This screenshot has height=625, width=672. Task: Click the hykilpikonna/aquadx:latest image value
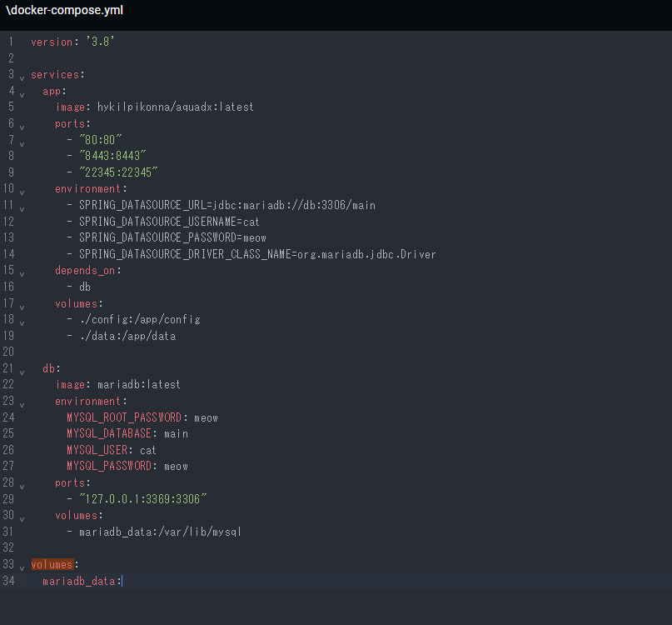coord(175,107)
